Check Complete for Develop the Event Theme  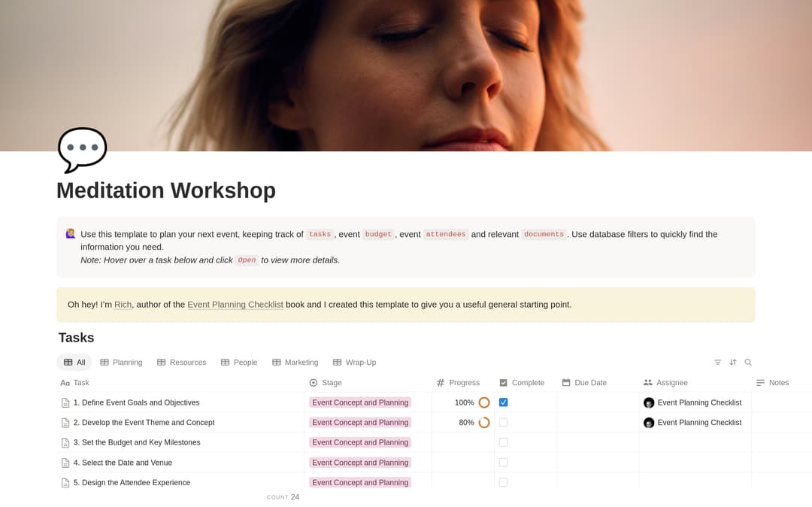[503, 423]
